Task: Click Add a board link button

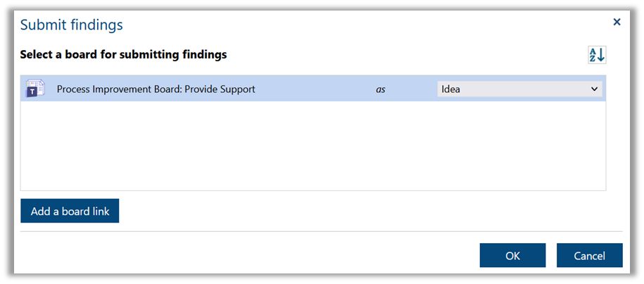Action: click(70, 211)
